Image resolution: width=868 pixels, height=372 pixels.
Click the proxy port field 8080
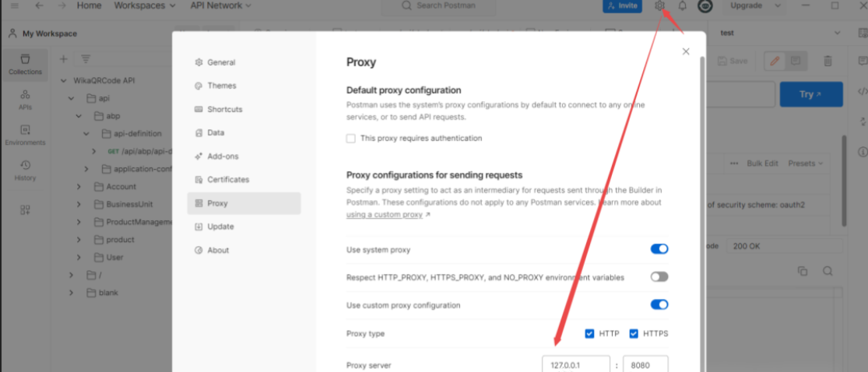(645, 364)
